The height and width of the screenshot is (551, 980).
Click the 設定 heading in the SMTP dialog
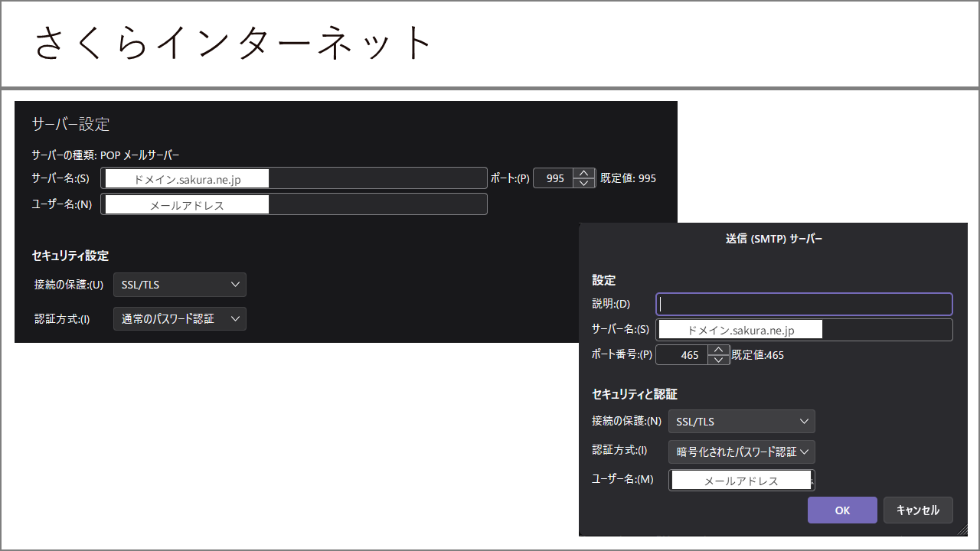tap(603, 280)
